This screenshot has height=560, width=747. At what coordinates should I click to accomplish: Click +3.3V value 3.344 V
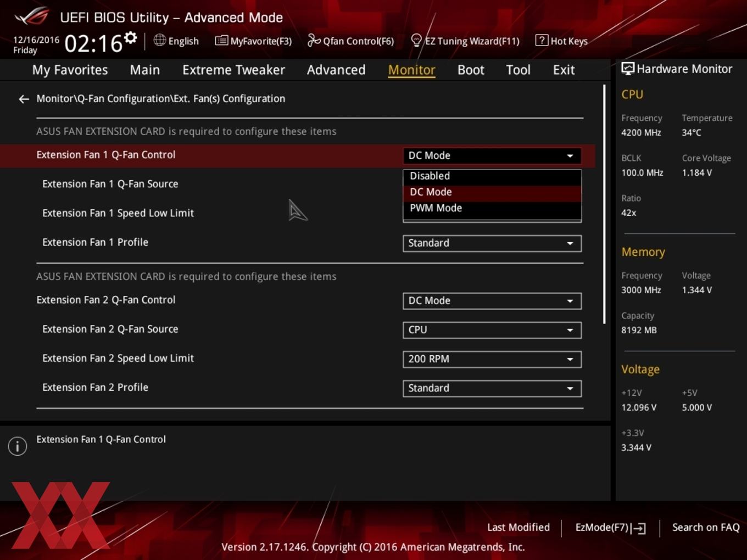tap(636, 448)
